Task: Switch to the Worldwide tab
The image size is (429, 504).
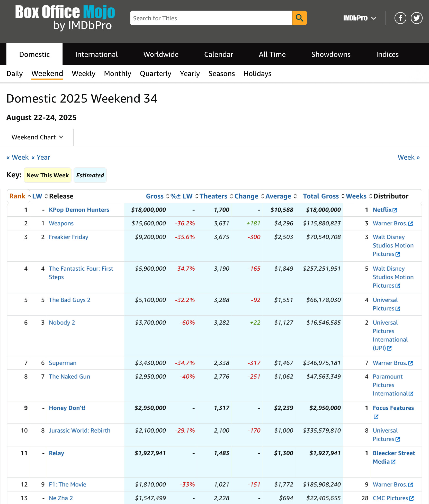Action: click(x=161, y=54)
